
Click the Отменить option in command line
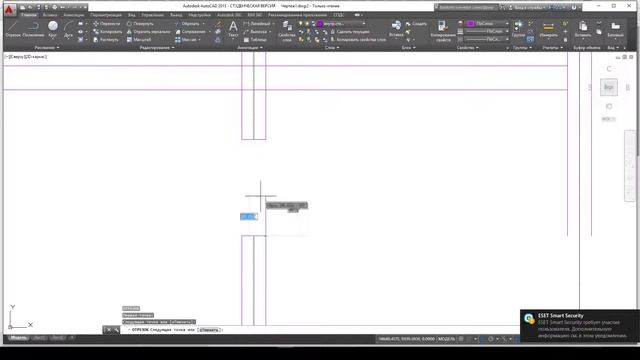(209, 330)
